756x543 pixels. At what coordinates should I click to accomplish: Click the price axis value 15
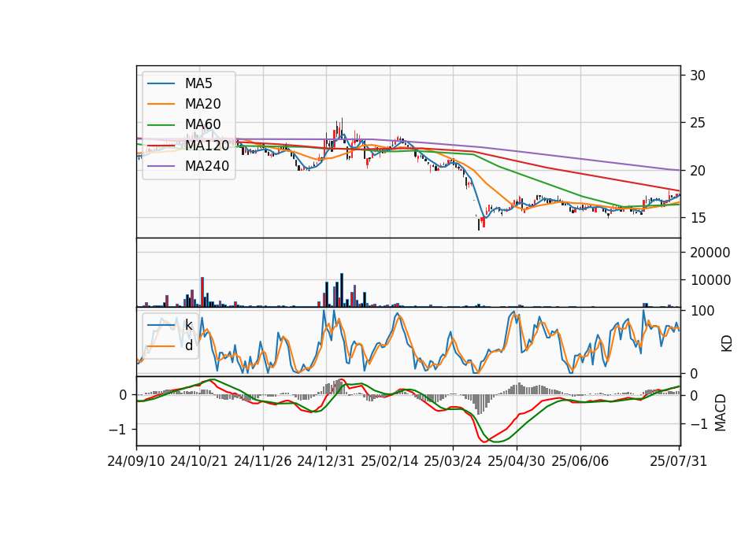coord(698,218)
